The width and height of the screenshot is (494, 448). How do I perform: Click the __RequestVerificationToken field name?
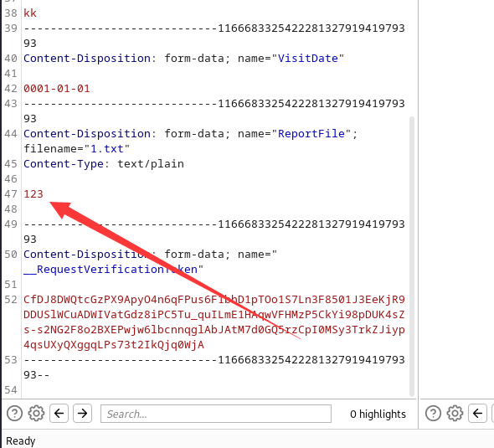[x=111, y=270]
